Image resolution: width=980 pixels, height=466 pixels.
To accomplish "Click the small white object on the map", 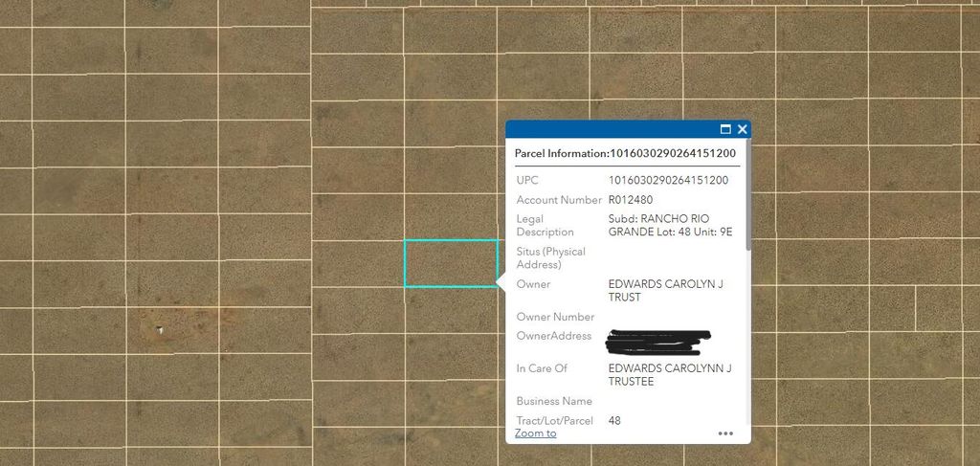I will 161,330.
